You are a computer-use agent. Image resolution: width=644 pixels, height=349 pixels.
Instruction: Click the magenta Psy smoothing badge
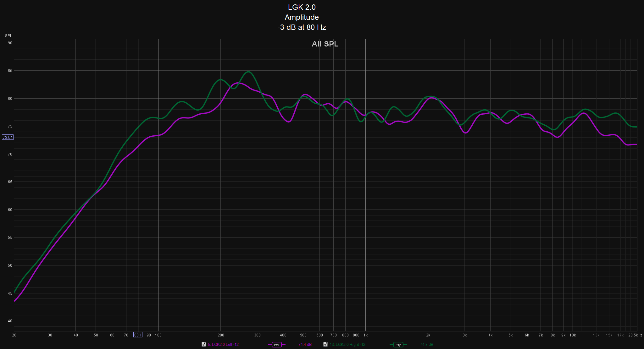pyautogui.click(x=276, y=345)
